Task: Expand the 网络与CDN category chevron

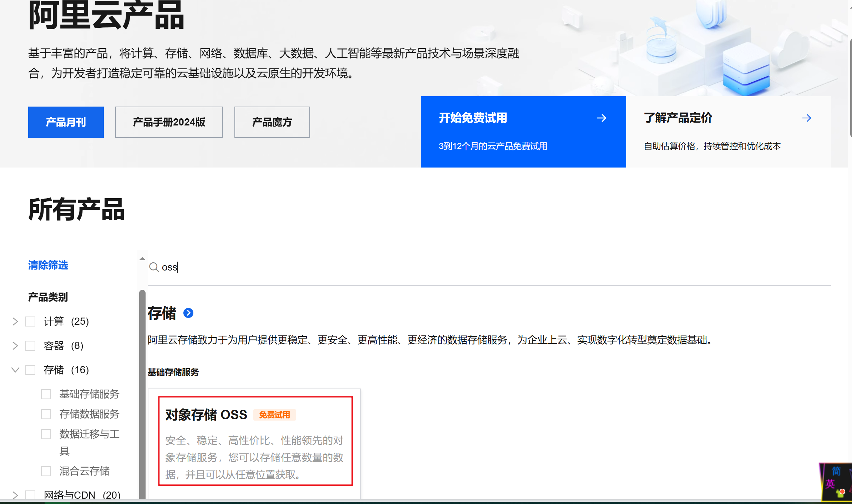Action: tap(15, 495)
